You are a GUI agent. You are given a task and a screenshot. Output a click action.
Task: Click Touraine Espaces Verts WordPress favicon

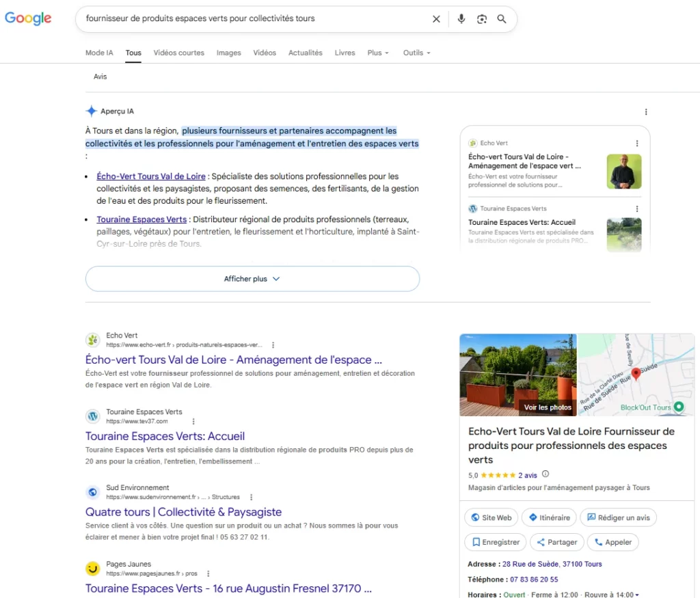92,416
